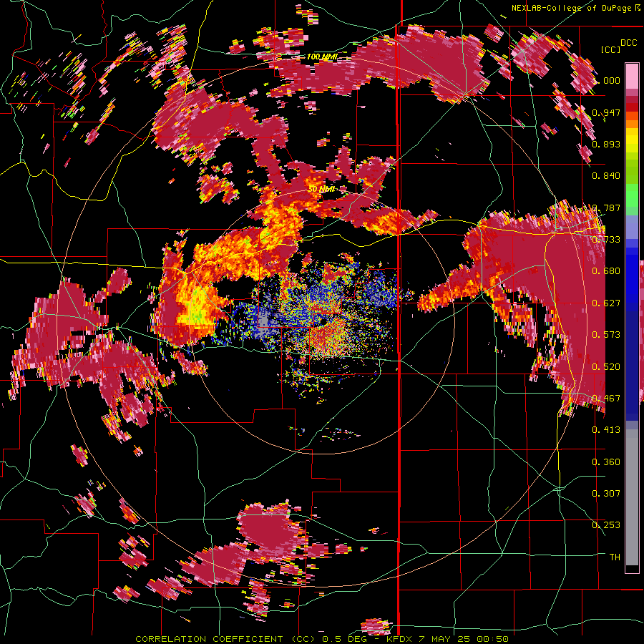Click the 0.360 scale value
644x644 pixels.
[x=606, y=462]
